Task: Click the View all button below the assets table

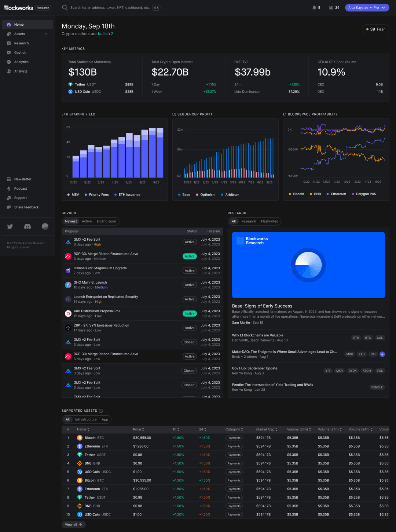Action: (x=73, y=525)
